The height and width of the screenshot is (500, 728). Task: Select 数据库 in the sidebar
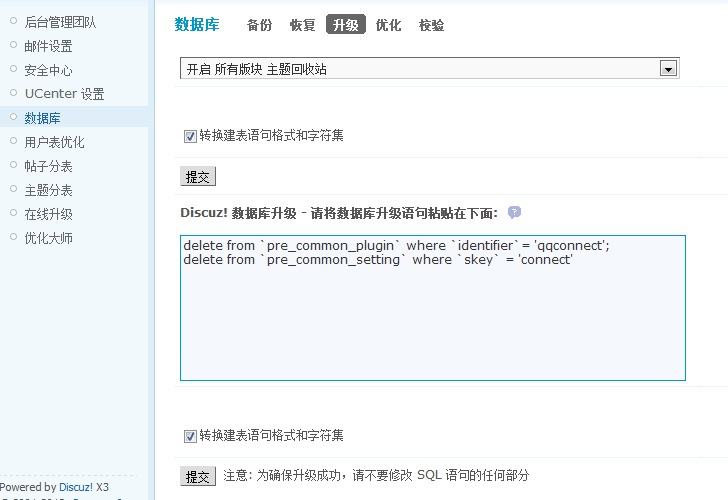tap(42, 118)
